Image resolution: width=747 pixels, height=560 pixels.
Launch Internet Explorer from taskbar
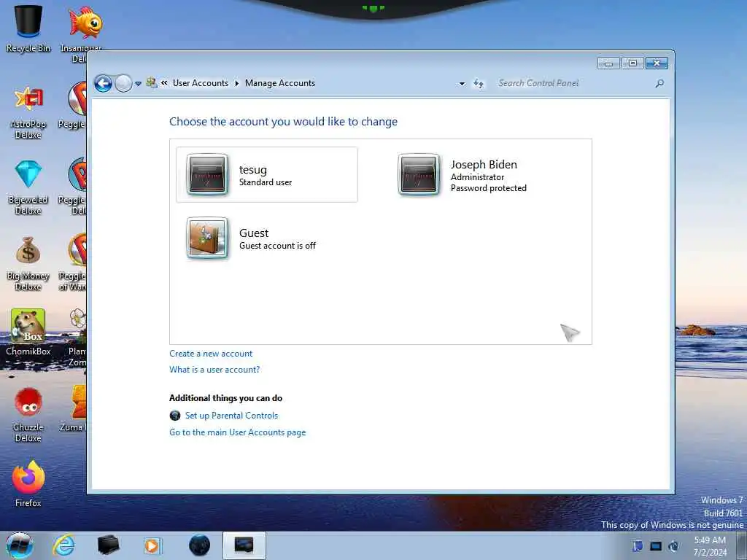(64, 545)
